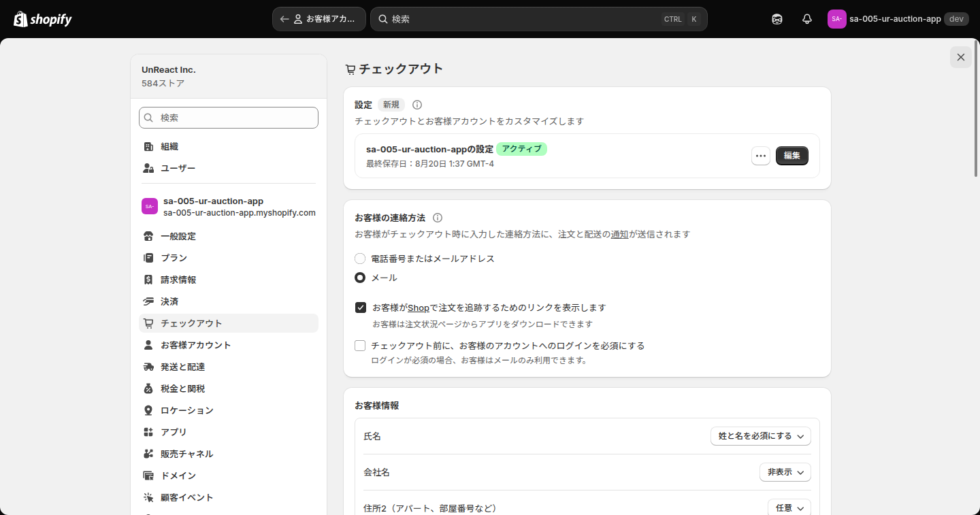The width and height of the screenshot is (980, 515).
Task: Click the 一般設定 store icon
Action: pyautogui.click(x=148, y=236)
